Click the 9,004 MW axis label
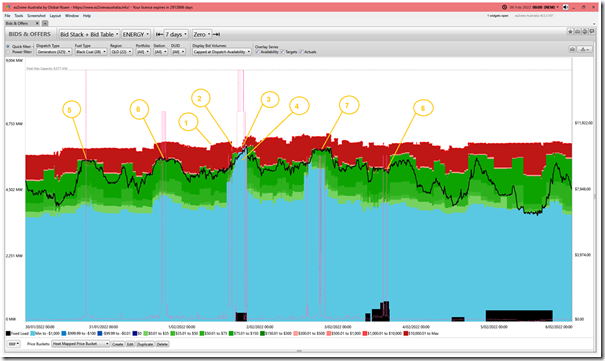The width and height of the screenshot is (605, 361). point(14,61)
